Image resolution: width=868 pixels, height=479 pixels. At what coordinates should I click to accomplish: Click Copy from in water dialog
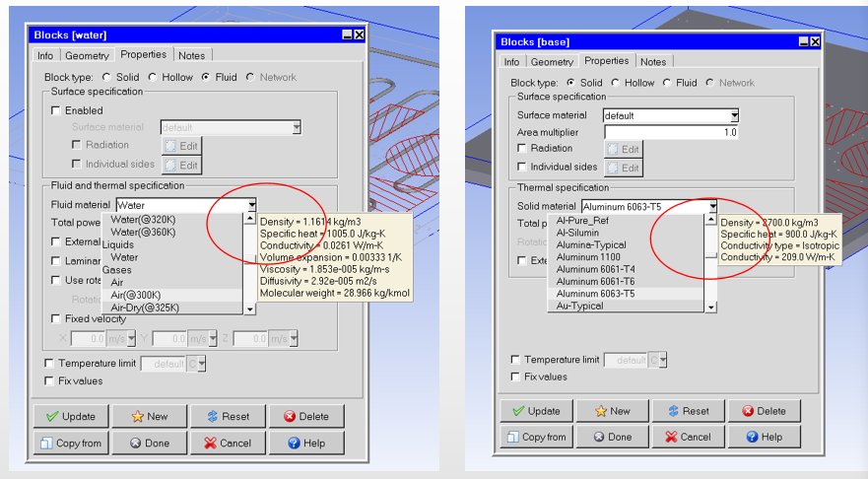point(70,444)
